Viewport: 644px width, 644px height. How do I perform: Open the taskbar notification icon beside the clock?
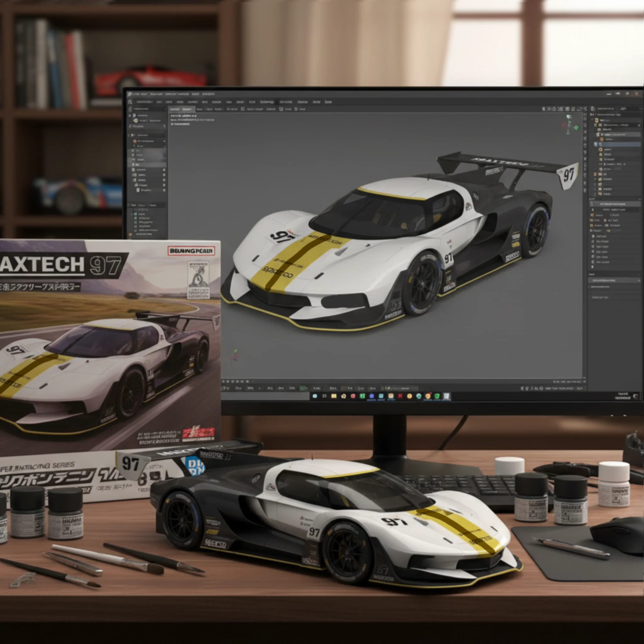[636, 396]
